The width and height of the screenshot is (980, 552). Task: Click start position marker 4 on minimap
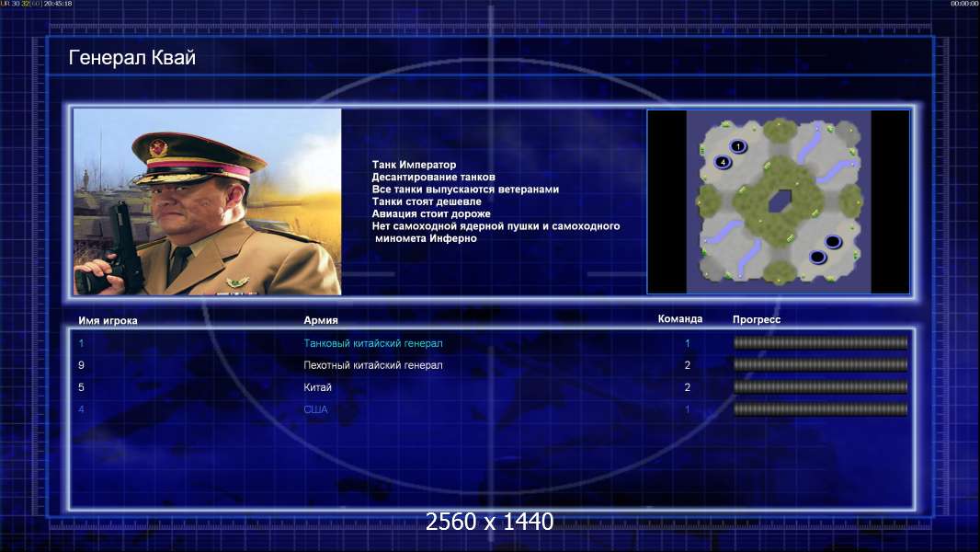click(723, 163)
